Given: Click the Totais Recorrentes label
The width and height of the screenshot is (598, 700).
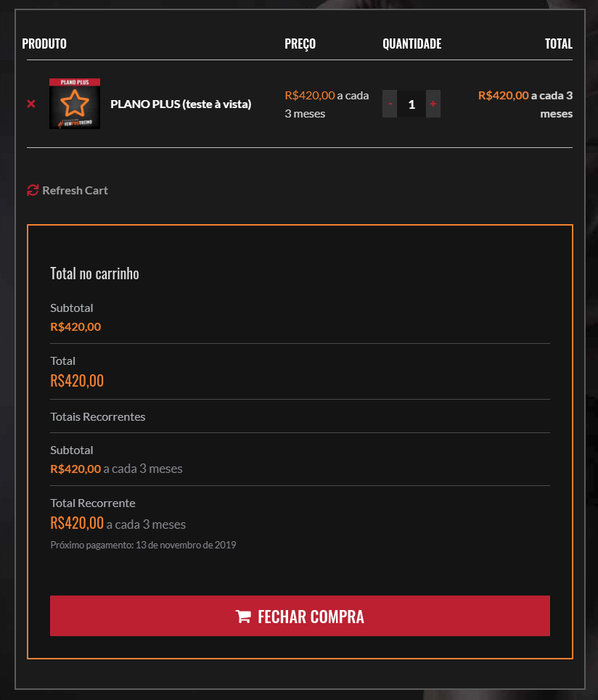Looking at the screenshot, I should pyautogui.click(x=98, y=416).
